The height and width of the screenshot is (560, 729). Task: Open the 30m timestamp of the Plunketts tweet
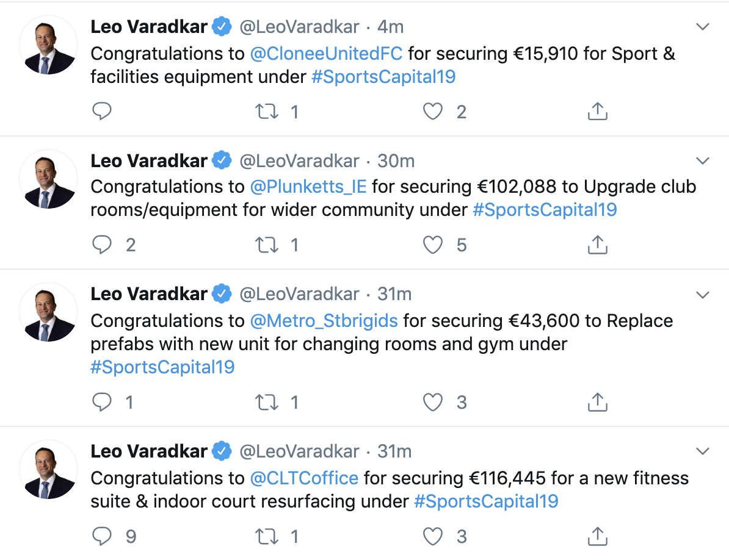pyautogui.click(x=396, y=161)
